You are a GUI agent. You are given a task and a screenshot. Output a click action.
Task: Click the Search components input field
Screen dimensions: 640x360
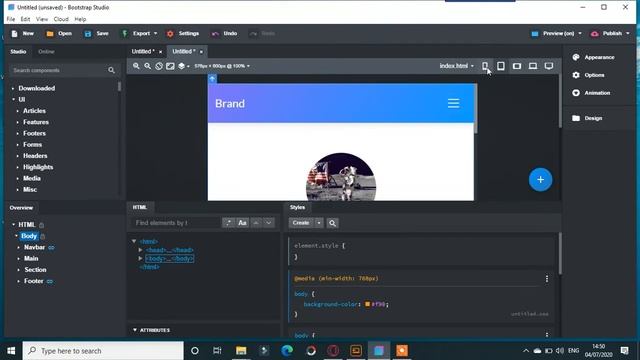pyautogui.click(x=58, y=70)
